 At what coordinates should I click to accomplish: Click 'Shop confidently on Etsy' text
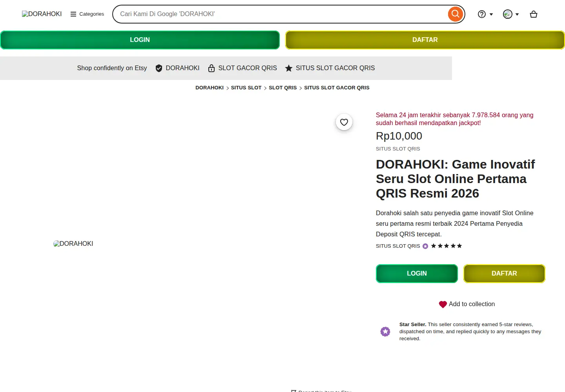pyautogui.click(x=112, y=68)
